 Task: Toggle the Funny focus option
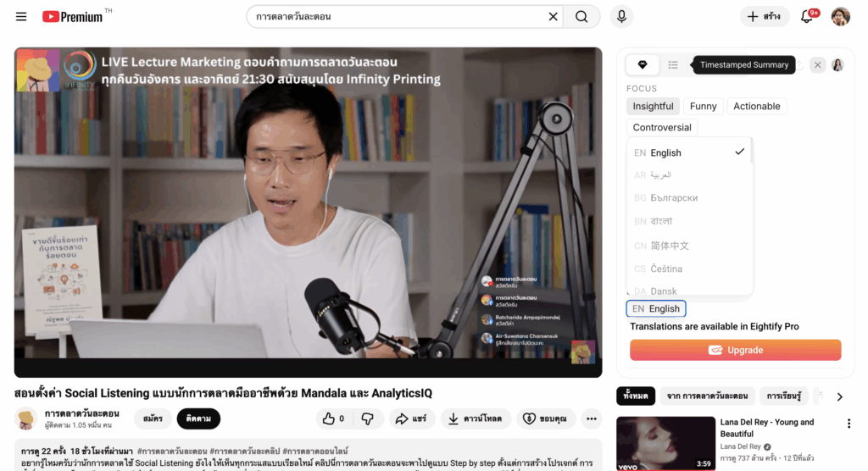coord(703,107)
